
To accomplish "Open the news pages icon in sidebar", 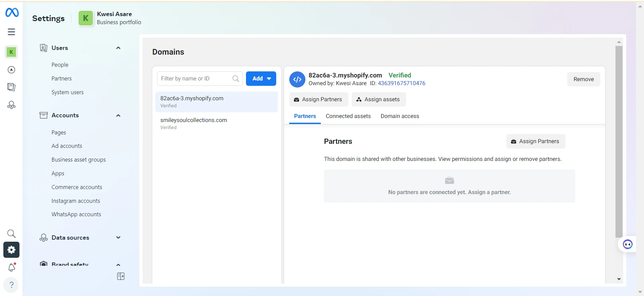I will 11,87.
